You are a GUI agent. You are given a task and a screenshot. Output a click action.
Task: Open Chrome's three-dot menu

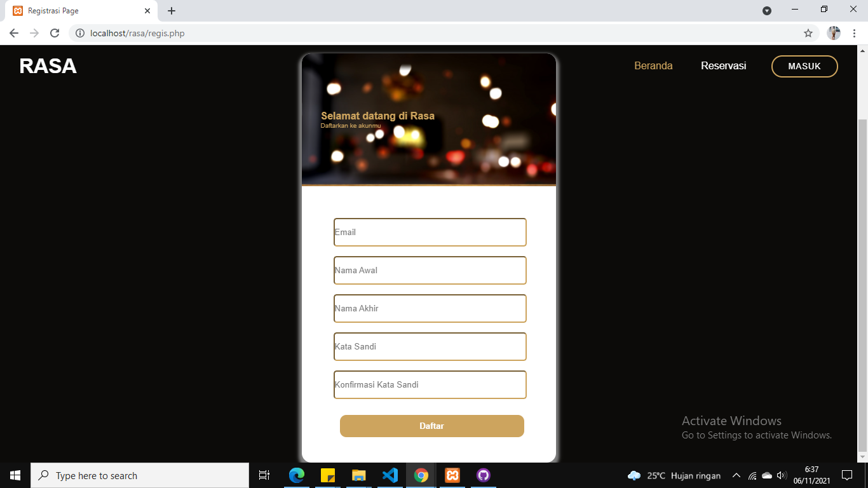pos(854,33)
